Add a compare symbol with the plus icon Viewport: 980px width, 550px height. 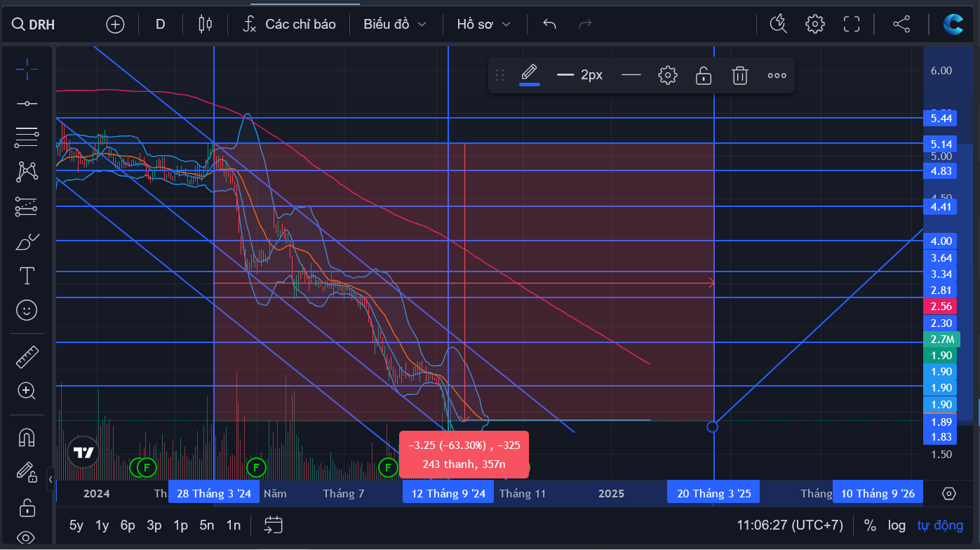click(115, 25)
